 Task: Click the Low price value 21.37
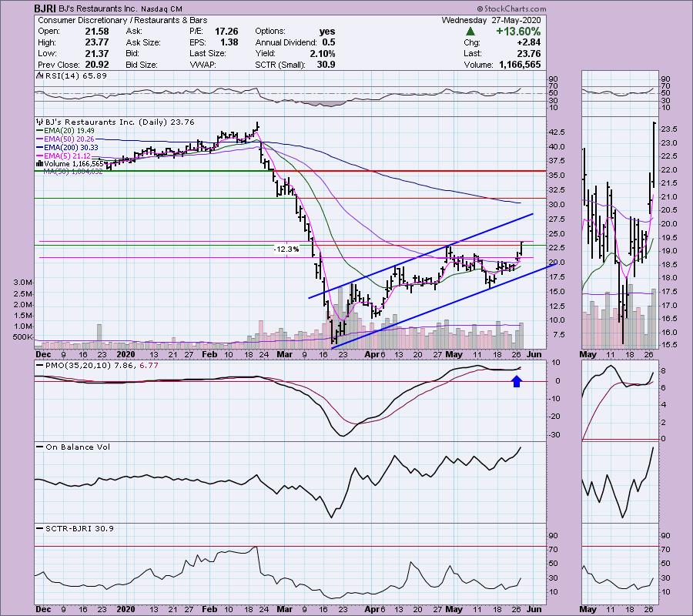(x=97, y=53)
